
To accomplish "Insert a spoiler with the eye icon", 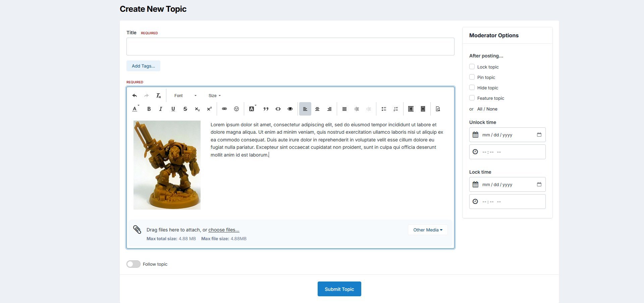I will [x=290, y=109].
